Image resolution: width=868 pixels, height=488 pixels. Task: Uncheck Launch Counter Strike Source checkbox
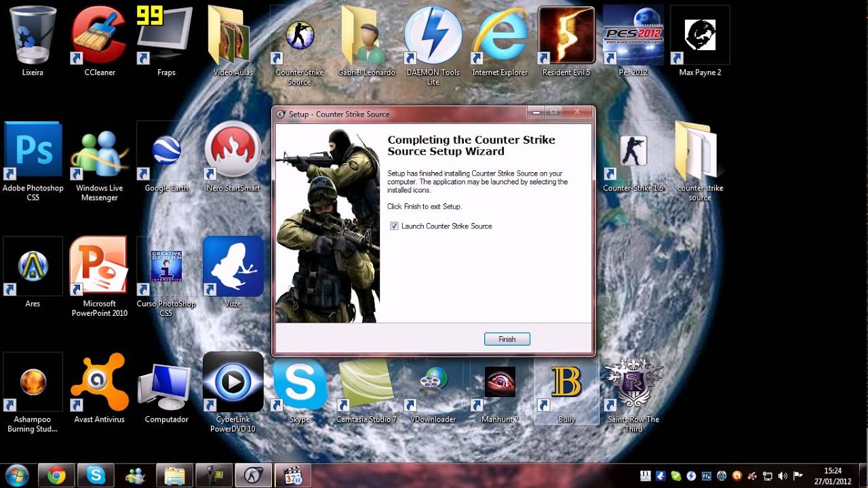pos(394,226)
